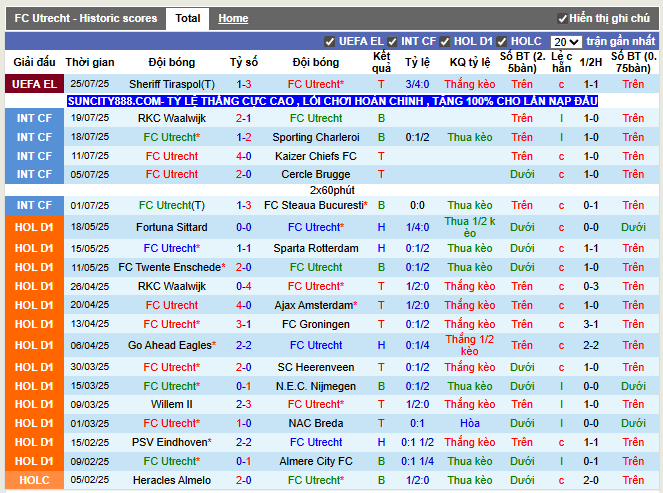663x493 pixels.
Task: Open Sporting Charleroi team link
Action: coord(316,137)
